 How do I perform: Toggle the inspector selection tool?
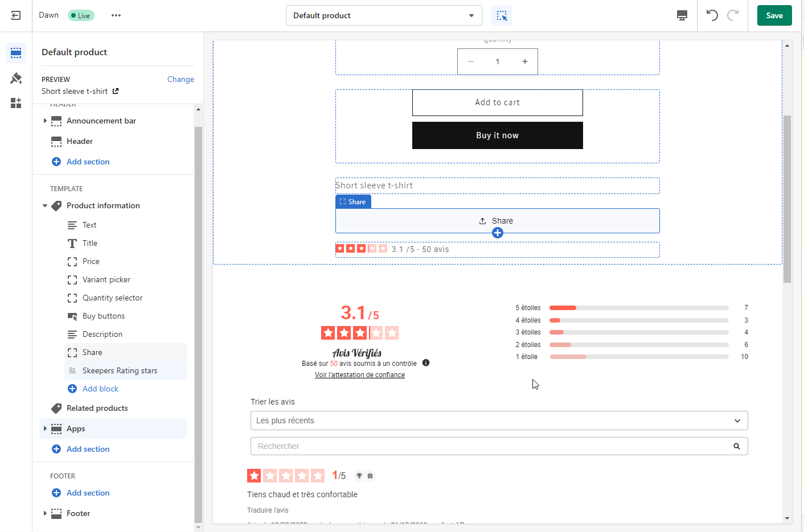(502, 15)
